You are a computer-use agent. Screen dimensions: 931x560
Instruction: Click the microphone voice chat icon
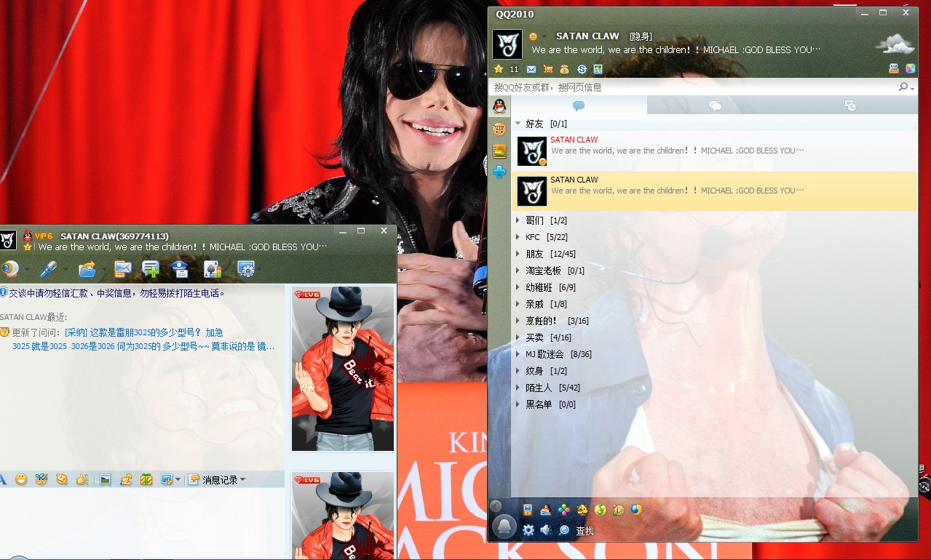coord(48,269)
